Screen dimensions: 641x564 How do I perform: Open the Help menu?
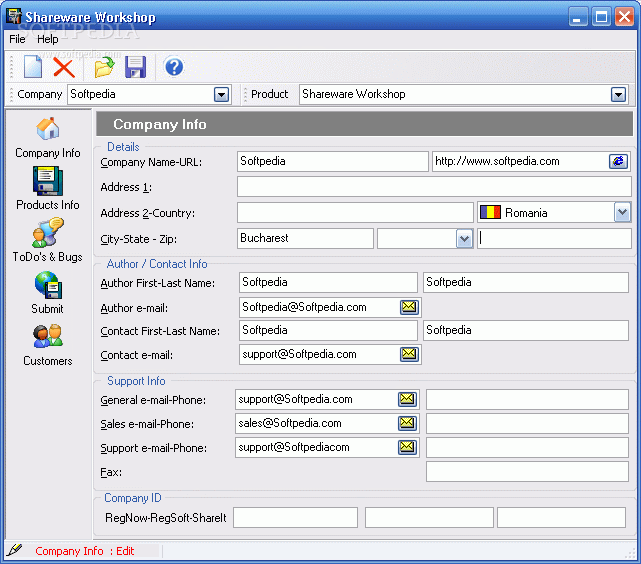click(48, 39)
